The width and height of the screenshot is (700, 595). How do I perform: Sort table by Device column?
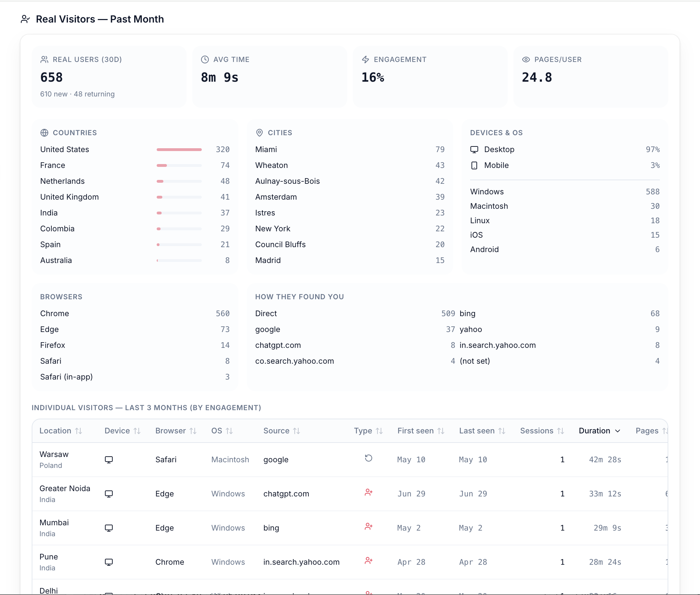[123, 431]
